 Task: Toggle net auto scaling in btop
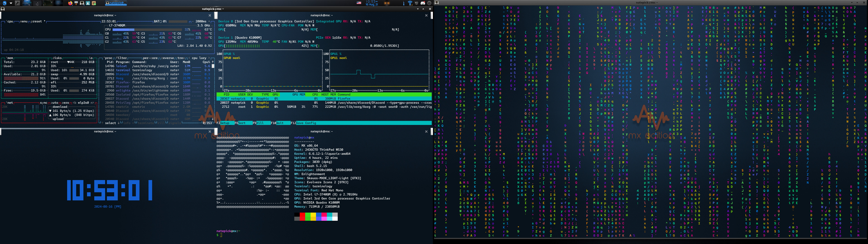54,103
